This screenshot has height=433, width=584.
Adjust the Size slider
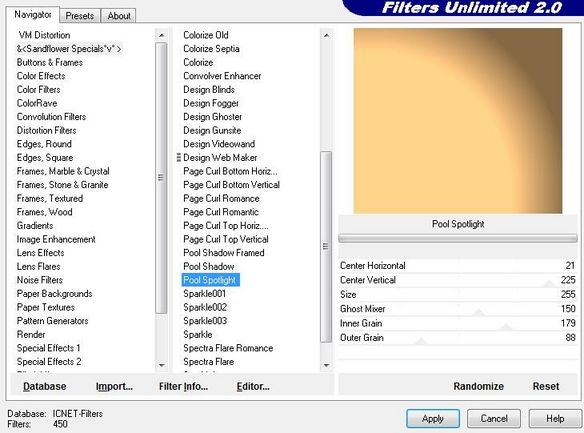click(458, 294)
